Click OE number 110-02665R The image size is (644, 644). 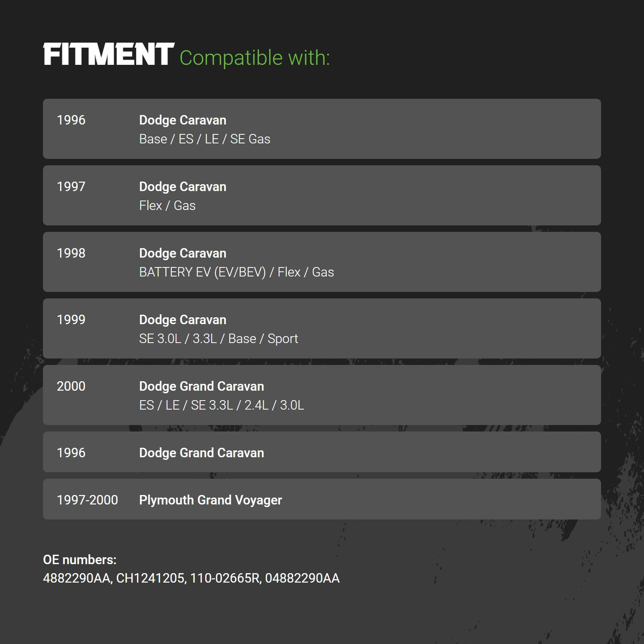225,578
